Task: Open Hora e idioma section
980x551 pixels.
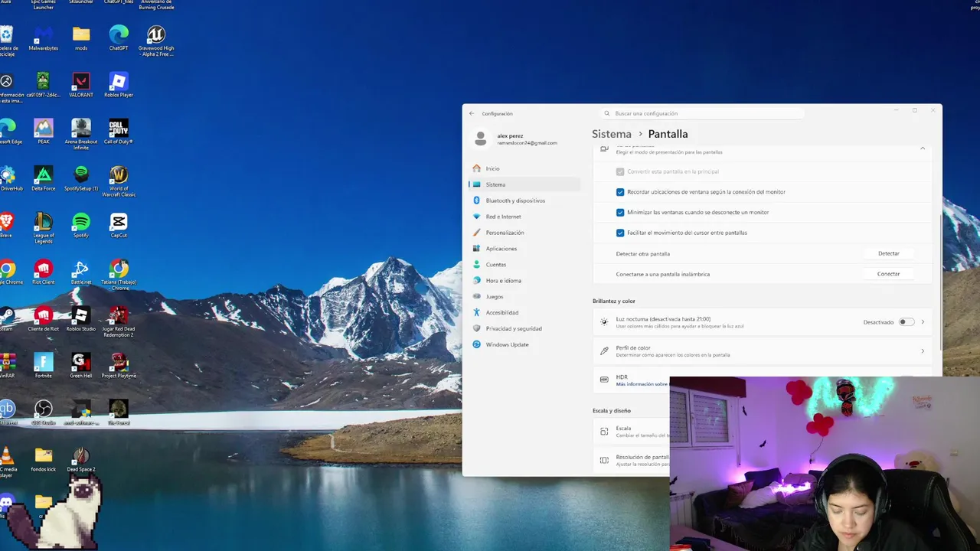Action: coord(524,281)
